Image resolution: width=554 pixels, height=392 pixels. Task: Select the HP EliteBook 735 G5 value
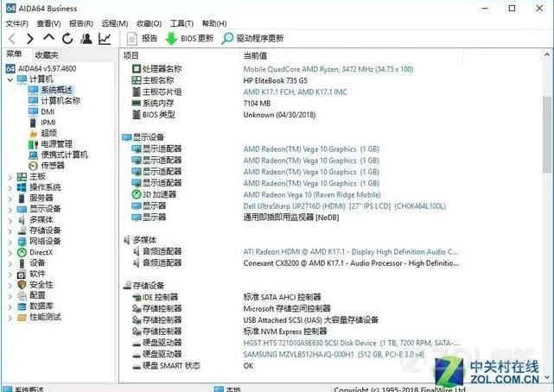click(x=275, y=81)
